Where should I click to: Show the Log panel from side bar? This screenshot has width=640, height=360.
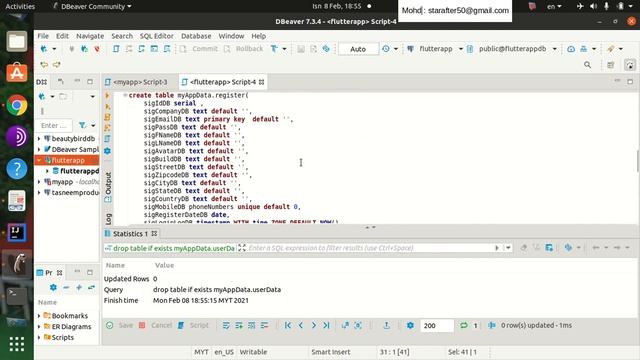tap(108, 219)
